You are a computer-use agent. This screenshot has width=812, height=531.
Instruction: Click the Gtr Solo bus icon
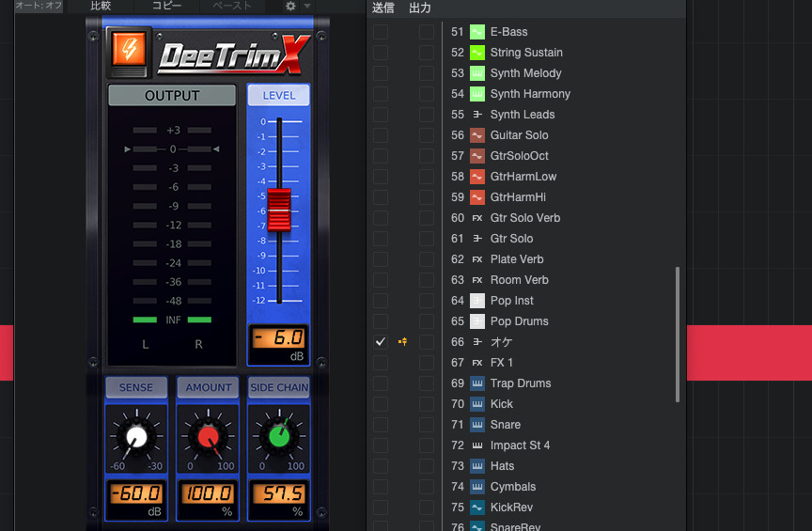click(x=476, y=239)
